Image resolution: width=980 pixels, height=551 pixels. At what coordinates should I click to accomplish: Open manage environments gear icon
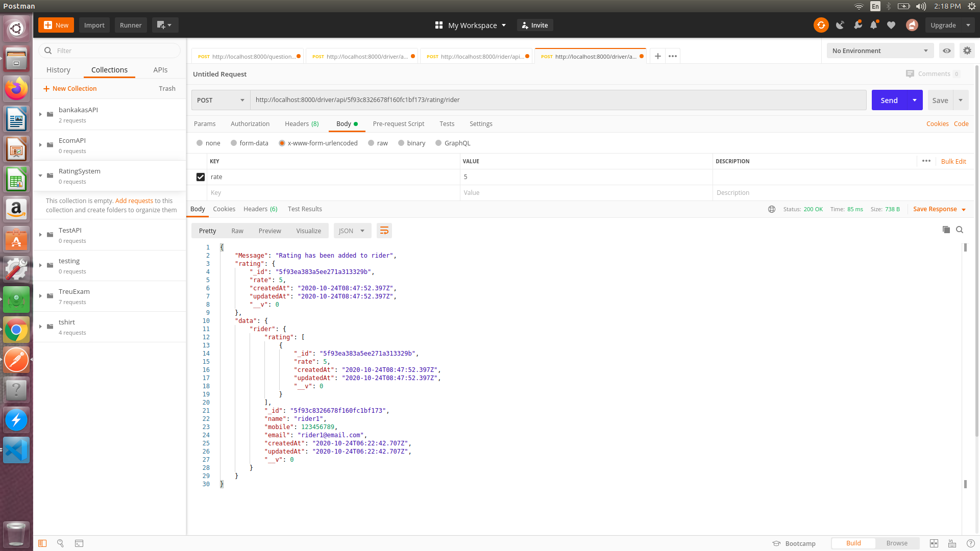[x=967, y=51]
